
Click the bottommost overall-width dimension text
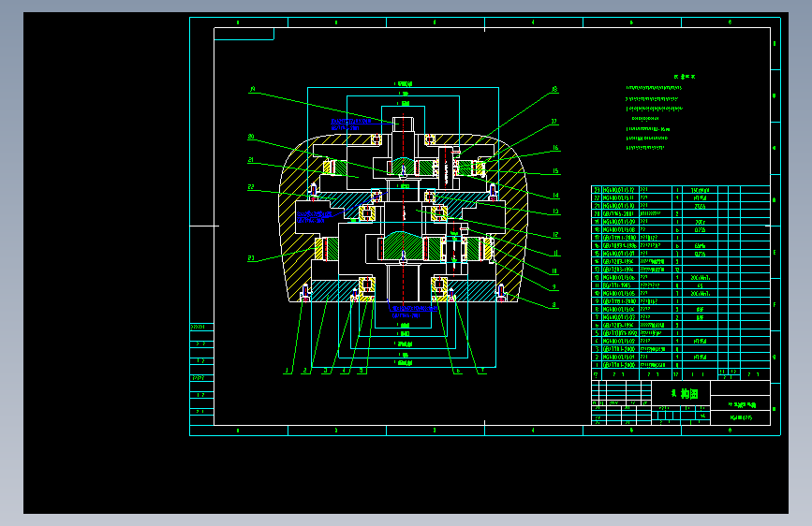tap(404, 363)
